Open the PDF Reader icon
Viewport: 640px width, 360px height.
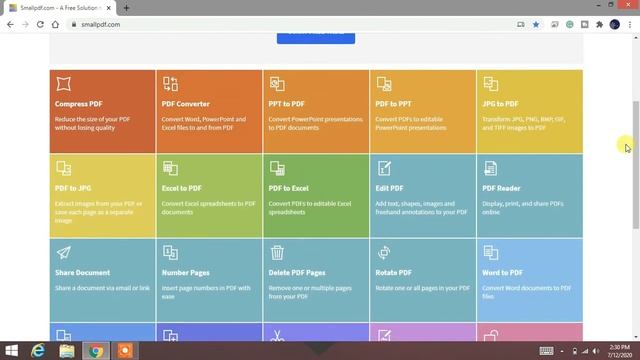491,168
